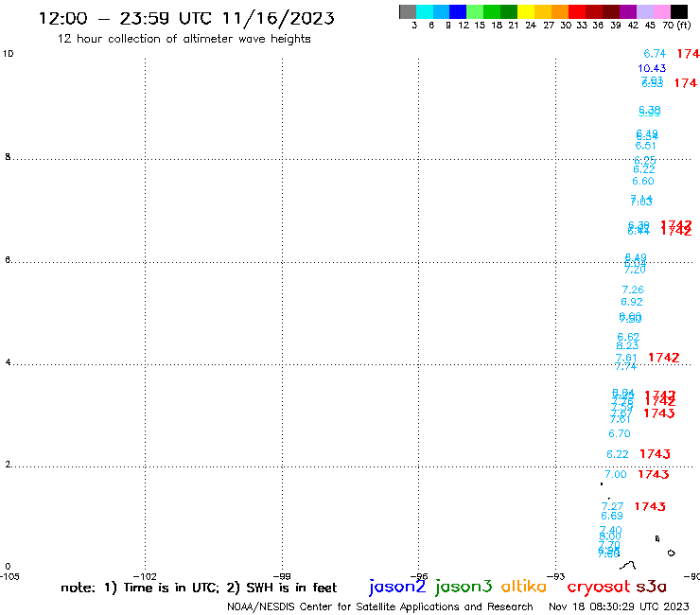Click the subtitle "12 hour collection of altimeter wave heights"

click(x=184, y=39)
